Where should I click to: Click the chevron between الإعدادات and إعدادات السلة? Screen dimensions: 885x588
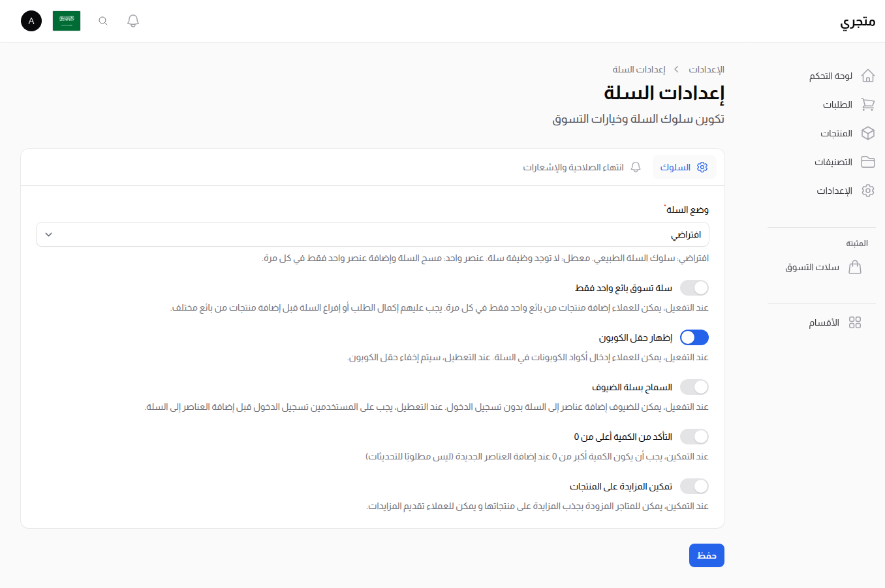(676, 69)
